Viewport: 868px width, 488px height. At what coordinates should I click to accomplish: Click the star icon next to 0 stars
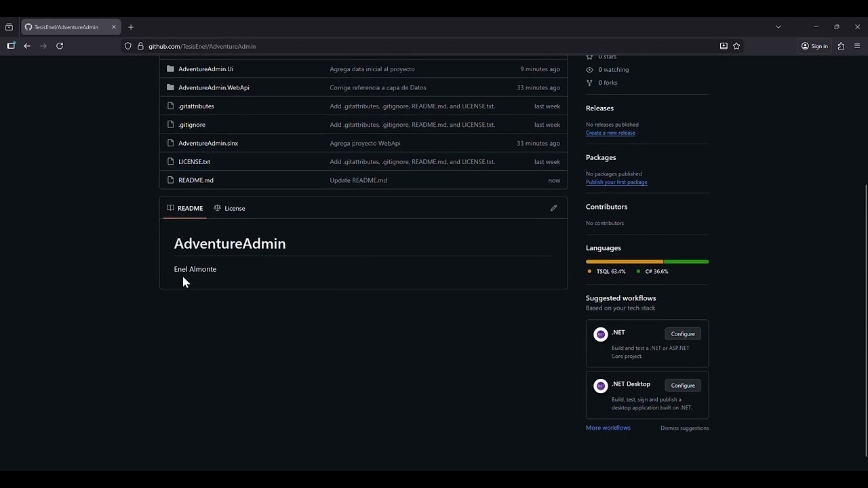click(x=589, y=57)
